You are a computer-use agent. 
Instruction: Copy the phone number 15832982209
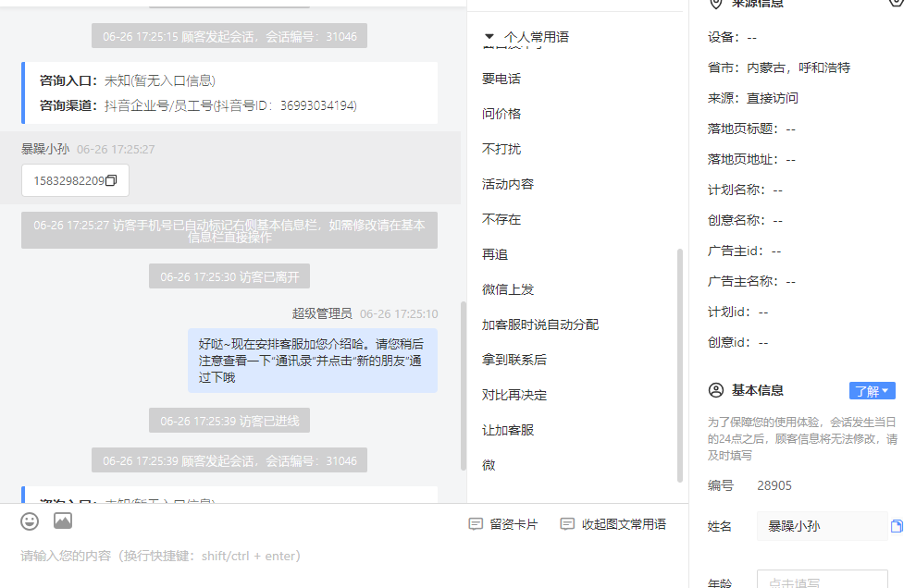tap(111, 180)
